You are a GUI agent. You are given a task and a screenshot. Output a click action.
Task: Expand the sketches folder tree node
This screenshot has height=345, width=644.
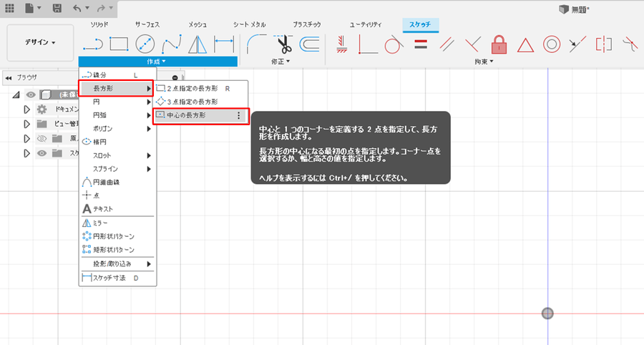tap(27, 153)
